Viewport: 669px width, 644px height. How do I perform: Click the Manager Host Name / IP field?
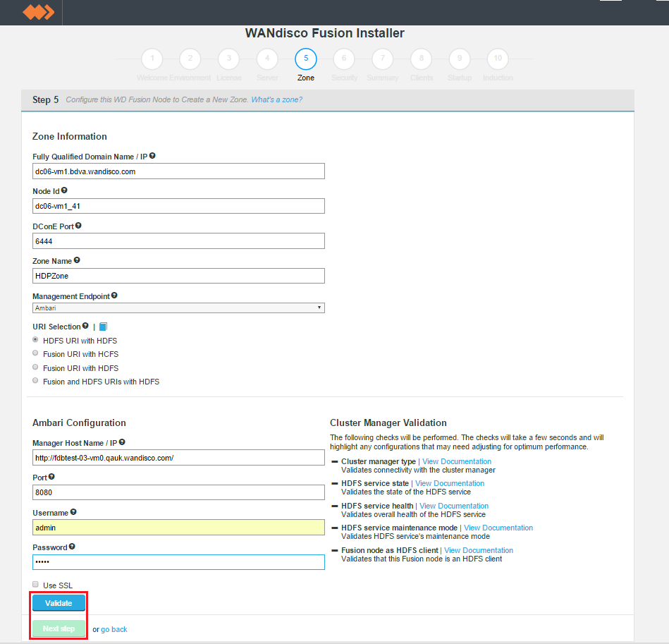(178, 458)
